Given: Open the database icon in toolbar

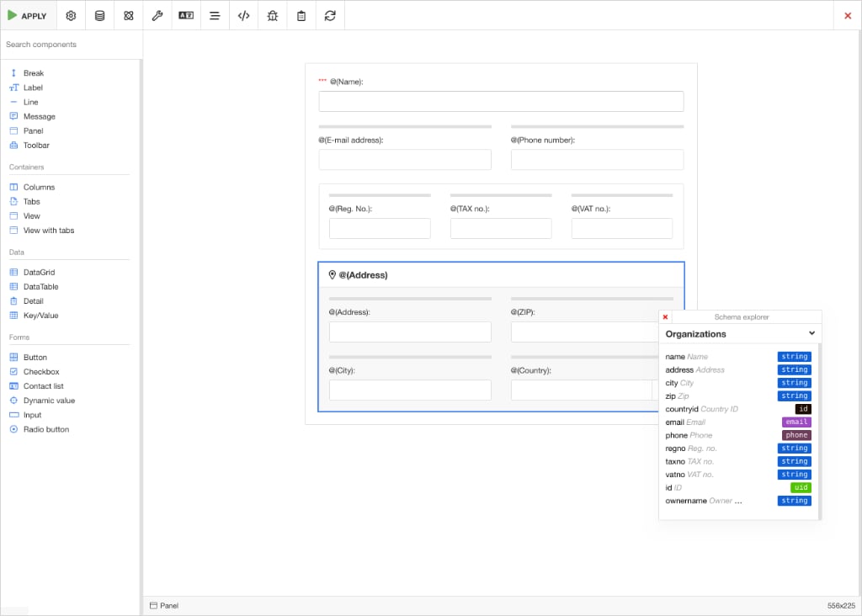Looking at the screenshot, I should (99, 15).
